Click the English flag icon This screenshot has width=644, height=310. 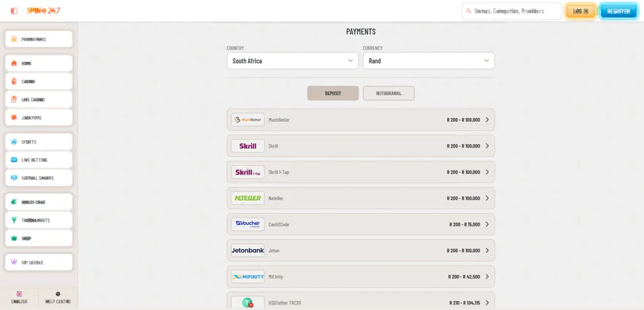(19, 294)
